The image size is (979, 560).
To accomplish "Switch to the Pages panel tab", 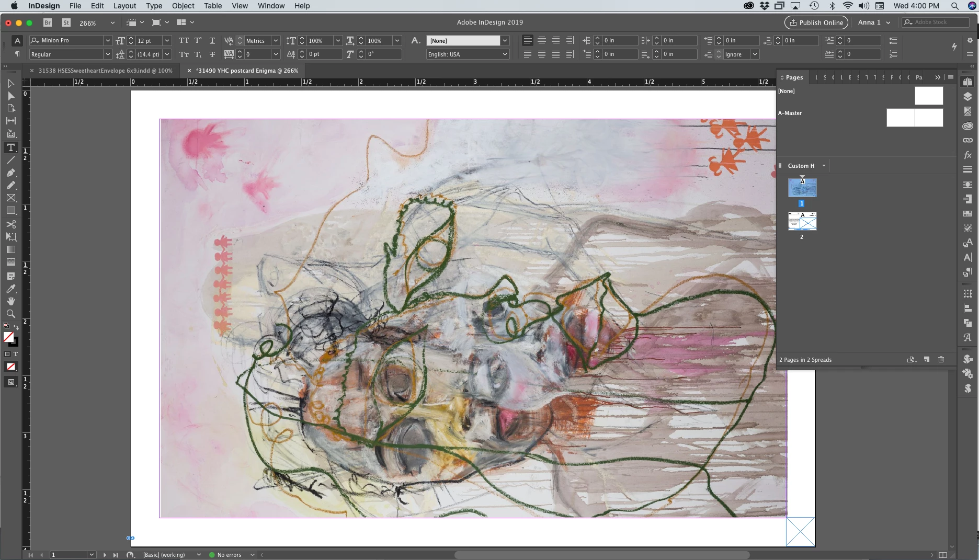I will (794, 77).
